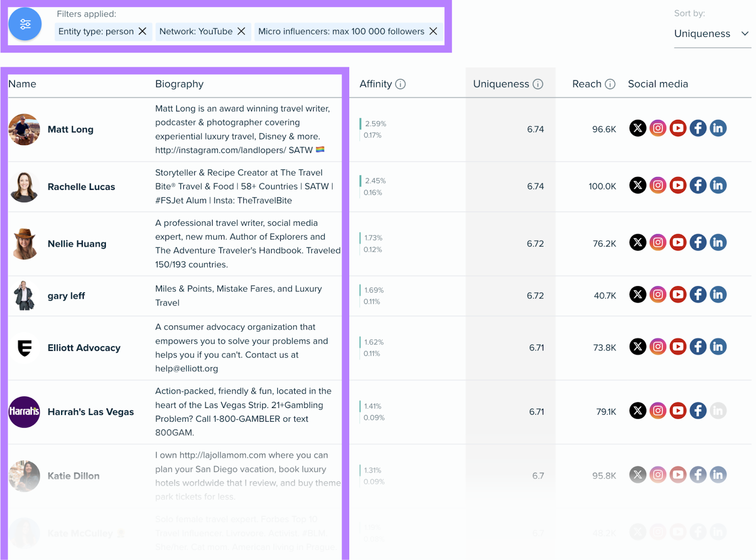Show the Affinity info tooltip icon
This screenshot has height=560, width=756.
(400, 84)
